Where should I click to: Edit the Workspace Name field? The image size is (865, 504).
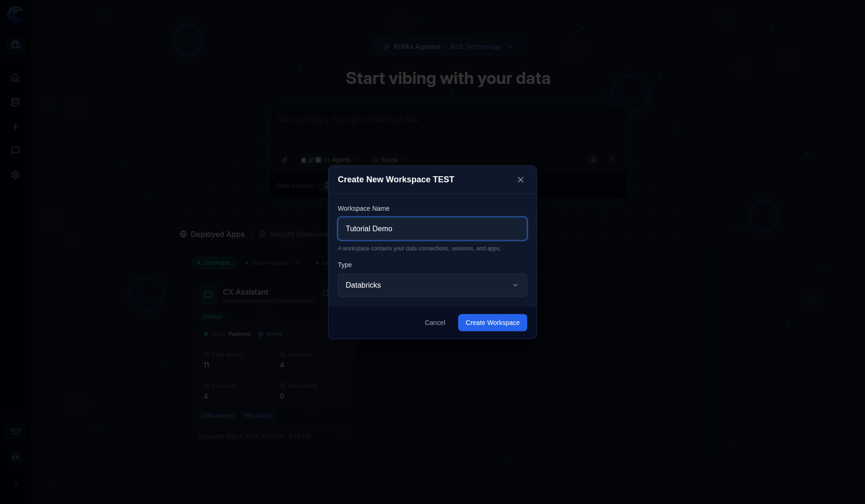coord(432,229)
